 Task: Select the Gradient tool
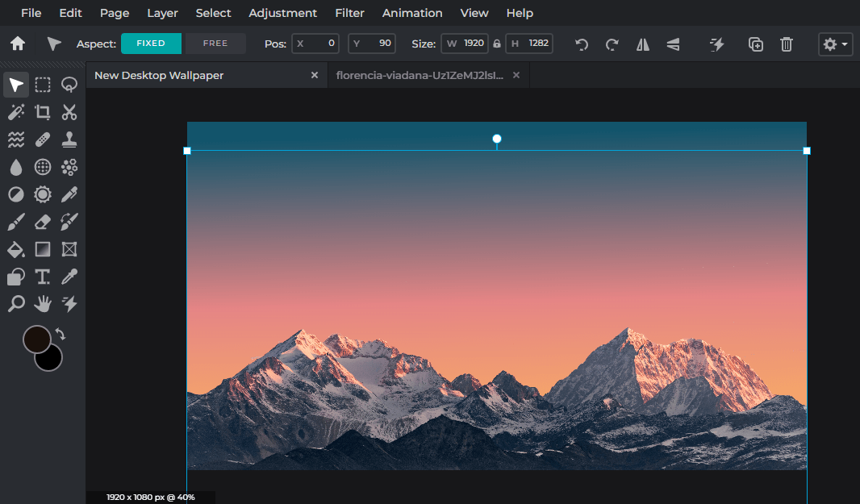coord(42,249)
